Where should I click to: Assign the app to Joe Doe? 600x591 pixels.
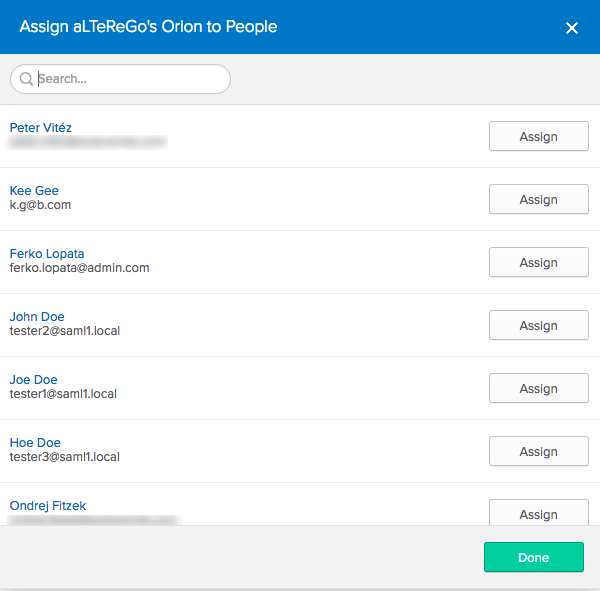pyautogui.click(x=538, y=389)
